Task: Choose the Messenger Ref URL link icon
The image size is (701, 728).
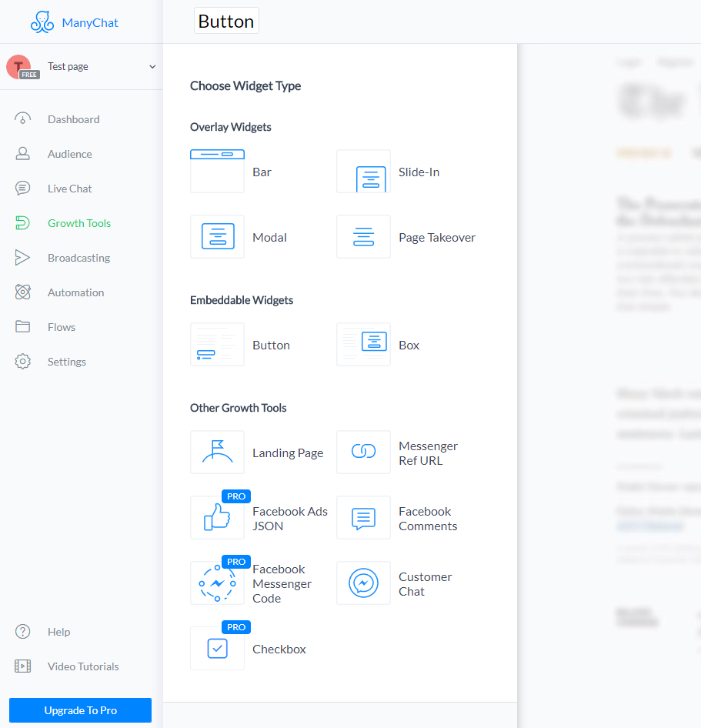Action: point(363,452)
